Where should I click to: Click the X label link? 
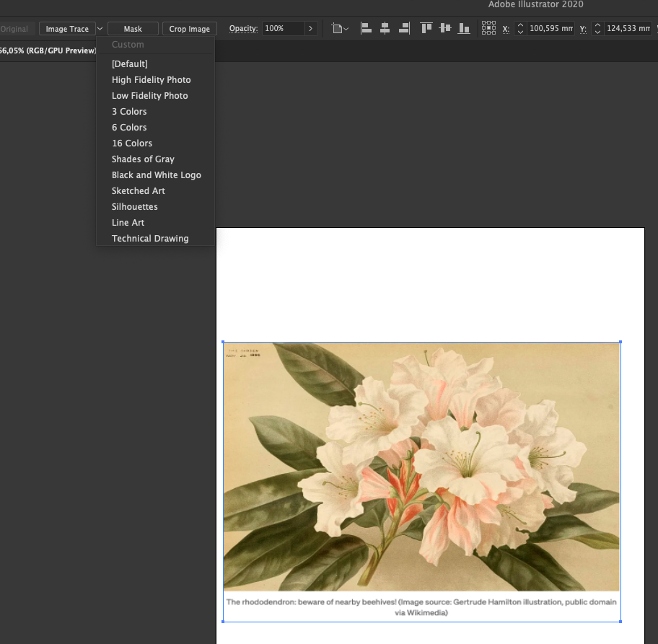click(506, 29)
